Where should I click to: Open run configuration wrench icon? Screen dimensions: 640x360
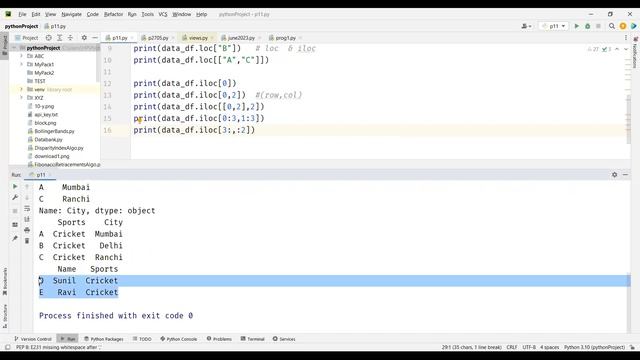pyautogui.click(x=15, y=198)
